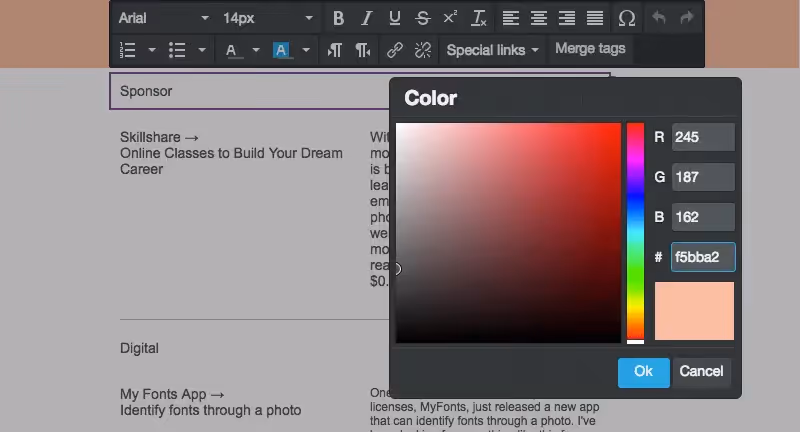Image resolution: width=800 pixels, height=432 pixels.
Task: Cancel the Color dialog
Action: point(701,372)
